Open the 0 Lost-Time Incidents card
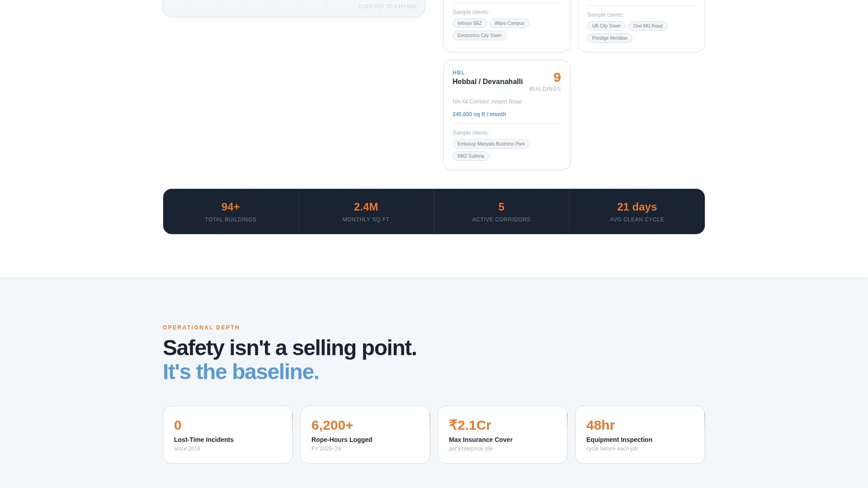Screen dimensions: 868x488 click(228, 435)
